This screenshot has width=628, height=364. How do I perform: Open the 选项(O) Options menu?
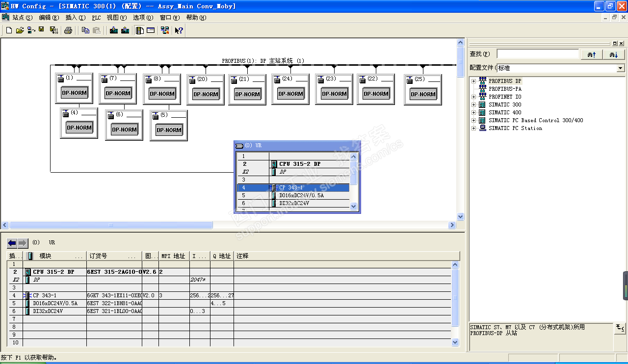click(143, 17)
